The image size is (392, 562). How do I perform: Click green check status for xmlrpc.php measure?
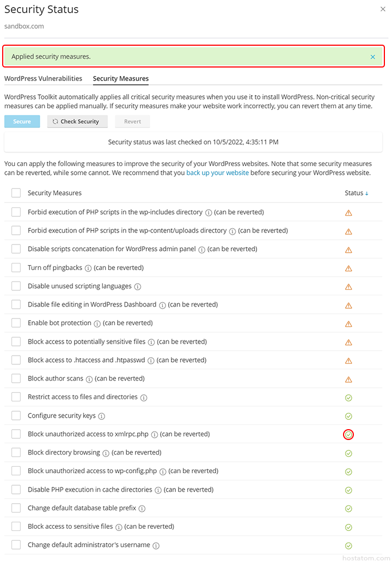pyautogui.click(x=348, y=435)
